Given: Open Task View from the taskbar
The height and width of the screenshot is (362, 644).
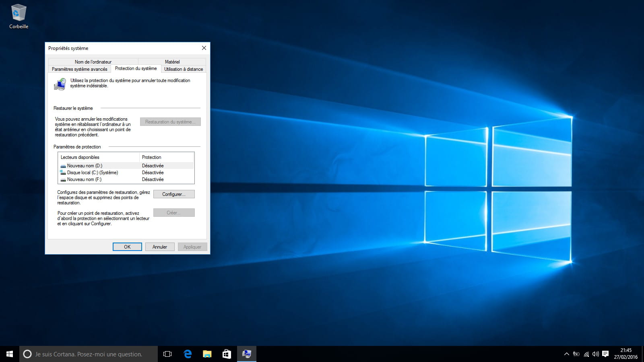Looking at the screenshot, I should [x=167, y=354].
